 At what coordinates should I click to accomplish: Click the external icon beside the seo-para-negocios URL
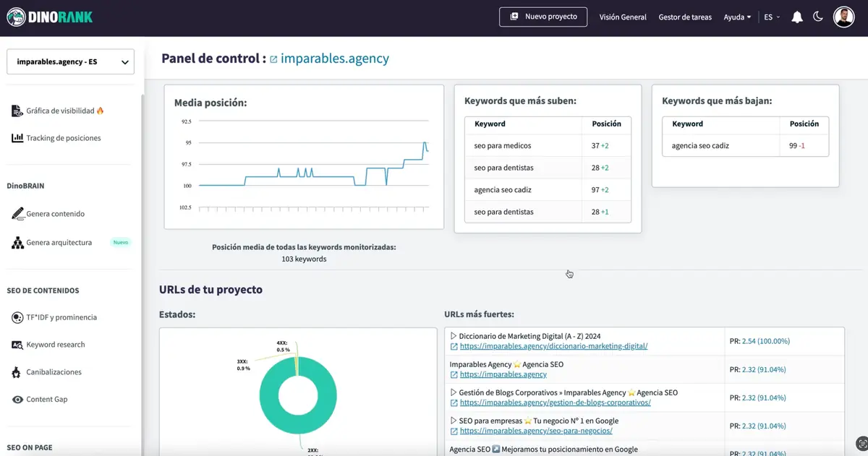(x=454, y=431)
